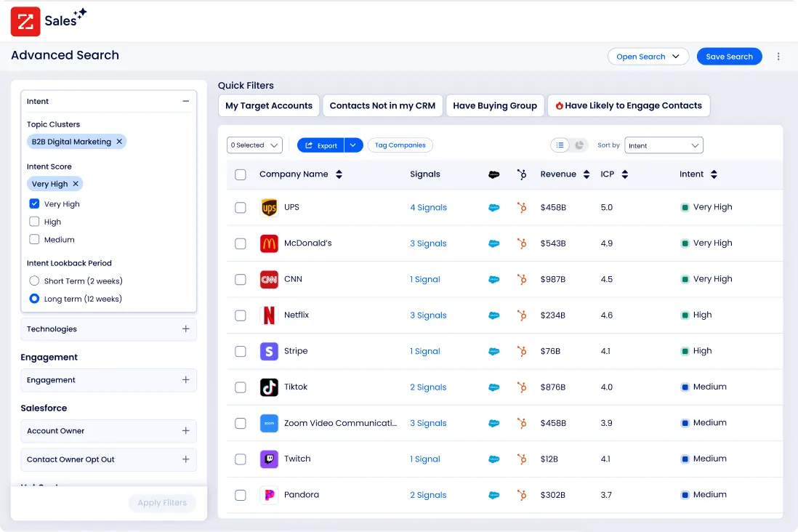Select Short Term (2 weeks) lookback
The width and height of the screenshot is (798, 532).
tap(34, 281)
